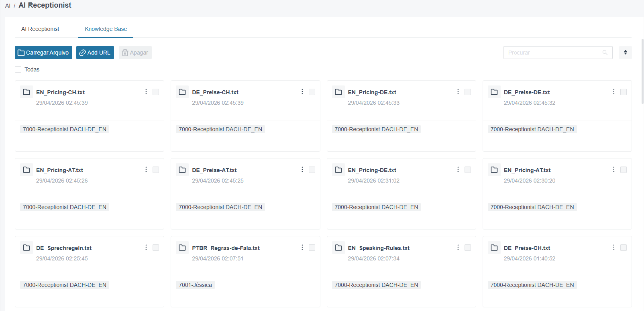Open three-dot menu of DE_Preise-CH.txt dated 01:40:52

[x=614, y=247]
